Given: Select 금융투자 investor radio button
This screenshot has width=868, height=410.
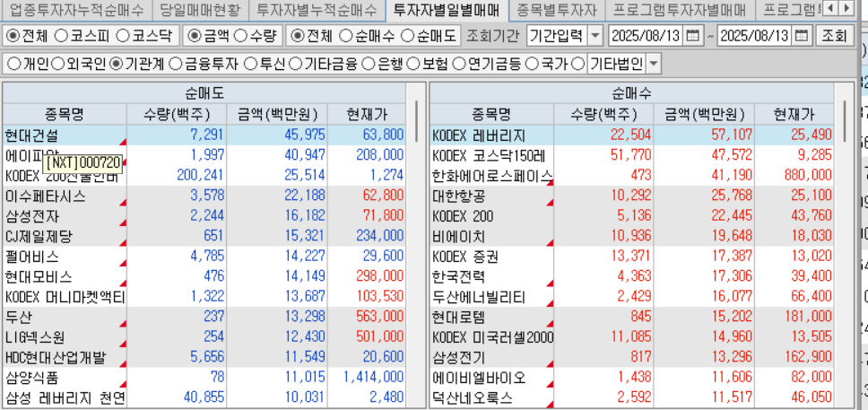Looking at the screenshot, I should tap(175, 65).
